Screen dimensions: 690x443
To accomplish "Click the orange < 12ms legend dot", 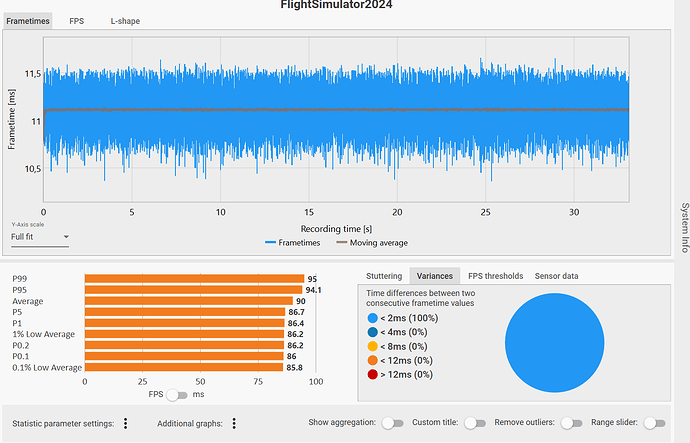I will click(x=372, y=360).
